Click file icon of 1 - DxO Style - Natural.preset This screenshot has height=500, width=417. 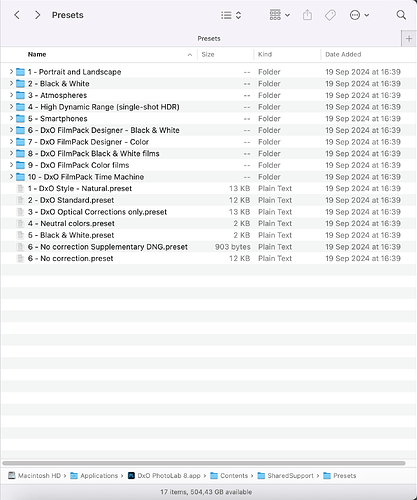20,188
